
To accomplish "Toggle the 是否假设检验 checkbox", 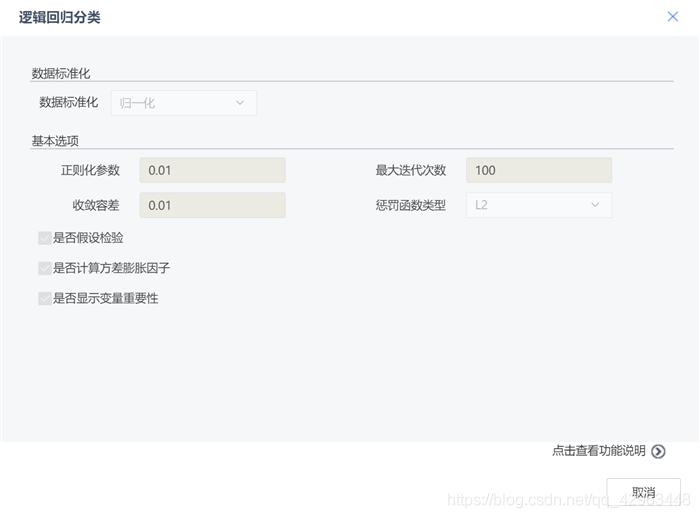I will click(45, 238).
